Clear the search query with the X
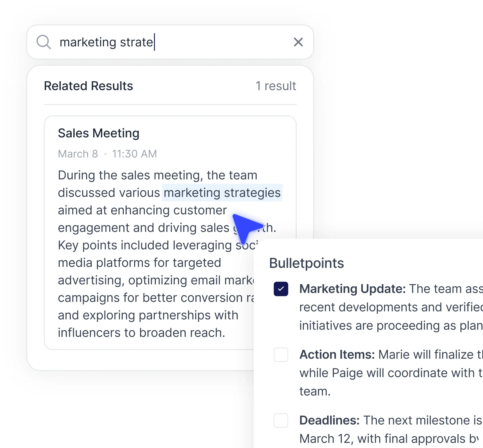 298,42
